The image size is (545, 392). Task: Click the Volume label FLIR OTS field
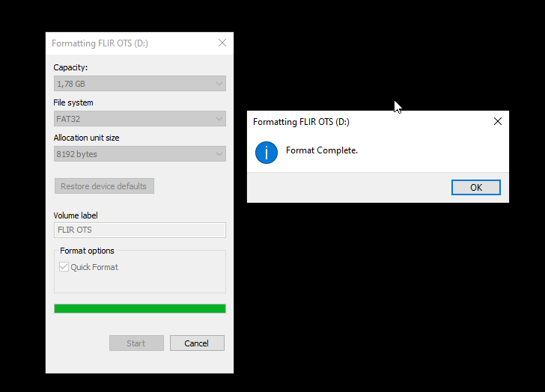click(140, 230)
